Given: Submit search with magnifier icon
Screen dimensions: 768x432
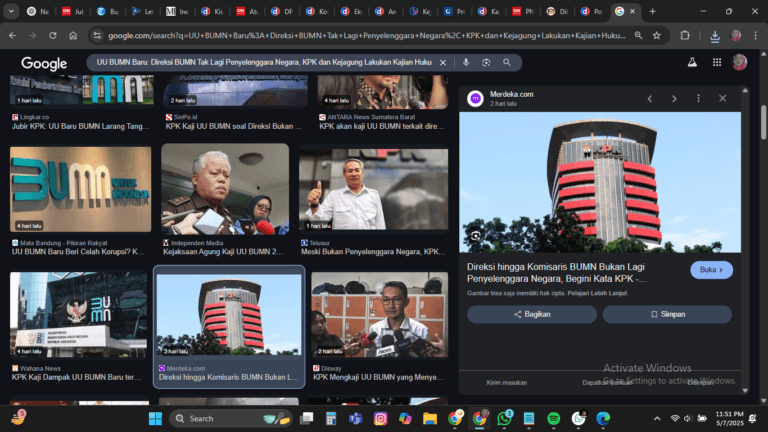Looking at the screenshot, I should 506,63.
